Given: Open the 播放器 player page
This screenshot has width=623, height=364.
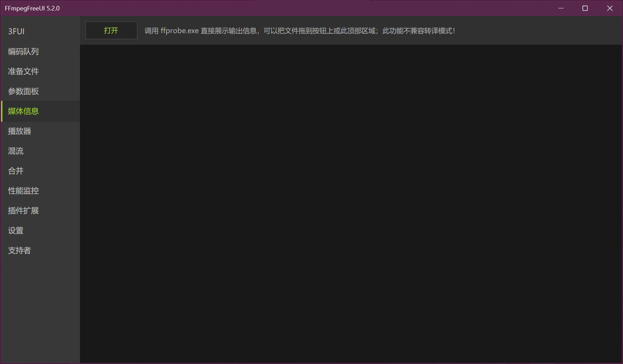Looking at the screenshot, I should 20,131.
